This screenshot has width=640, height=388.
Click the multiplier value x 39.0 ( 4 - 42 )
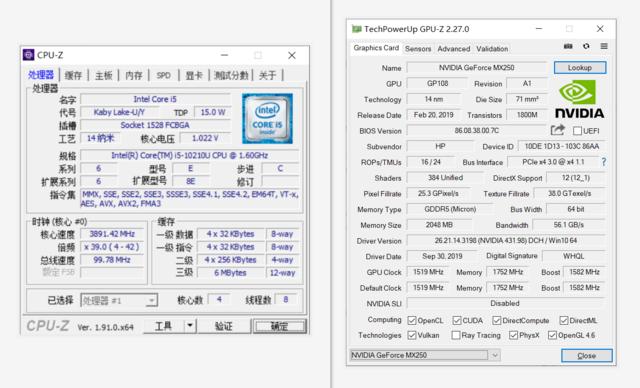112,247
